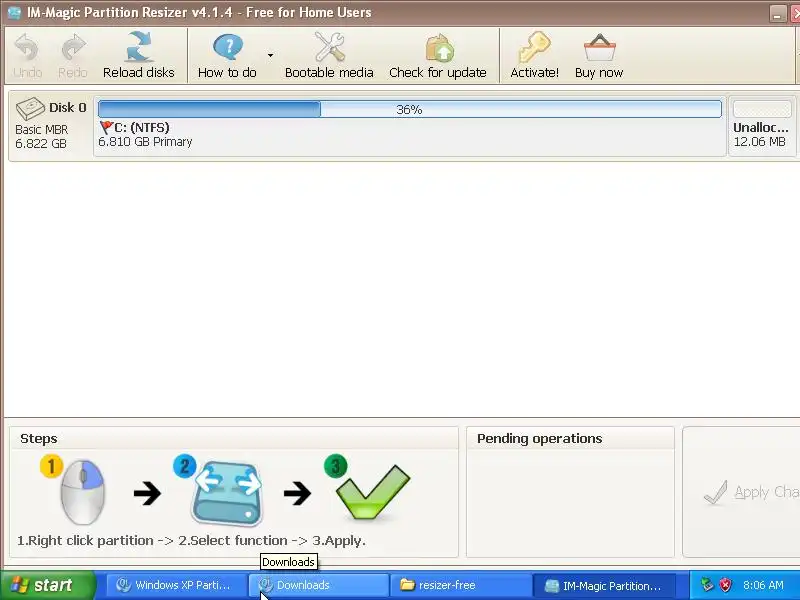The image size is (800, 600).
Task: Reload disks using the toolbar icon
Action: coord(139,55)
